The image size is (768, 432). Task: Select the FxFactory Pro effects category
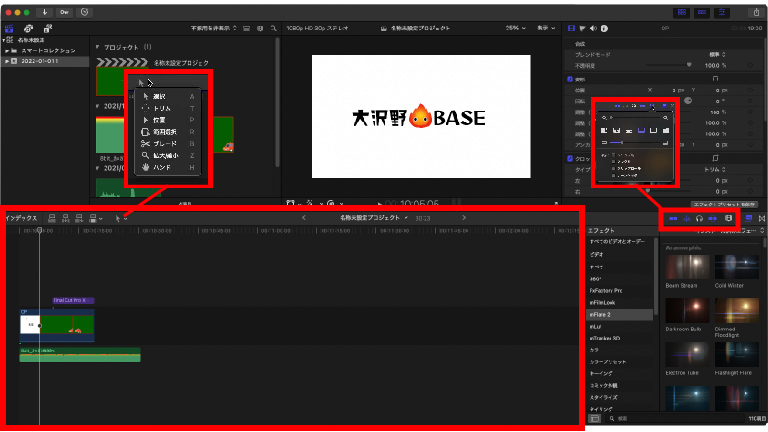click(620, 290)
